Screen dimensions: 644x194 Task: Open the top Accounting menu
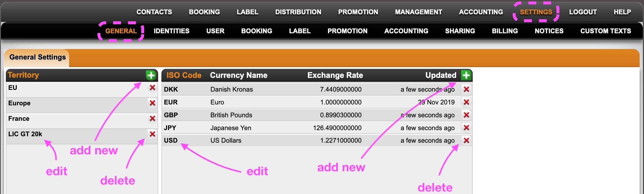481,12
